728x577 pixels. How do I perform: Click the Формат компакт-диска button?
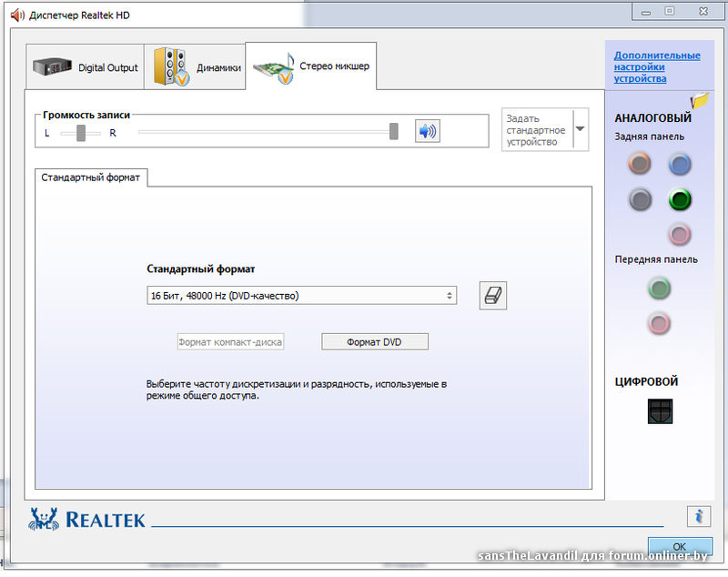click(x=230, y=342)
